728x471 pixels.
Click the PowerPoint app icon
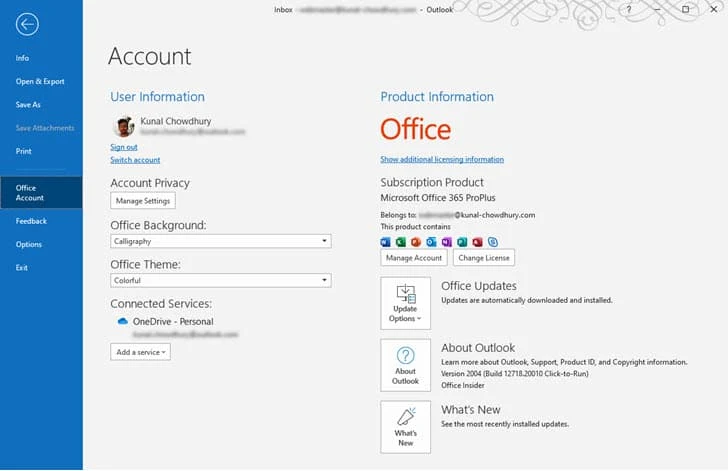tap(416, 242)
